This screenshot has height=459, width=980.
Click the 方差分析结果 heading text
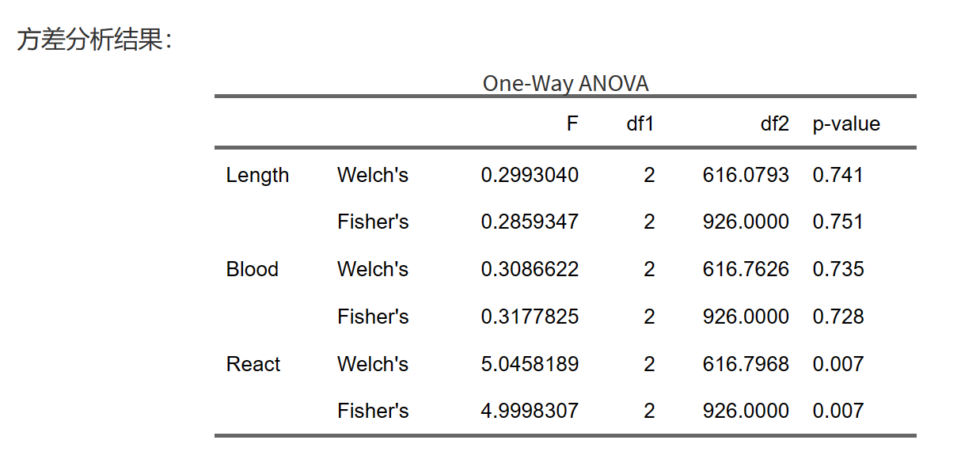pyautogui.click(x=93, y=40)
